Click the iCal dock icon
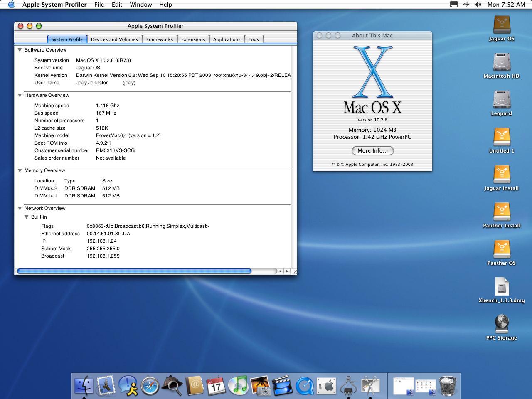This screenshot has width=532, height=399. pyautogui.click(x=216, y=386)
